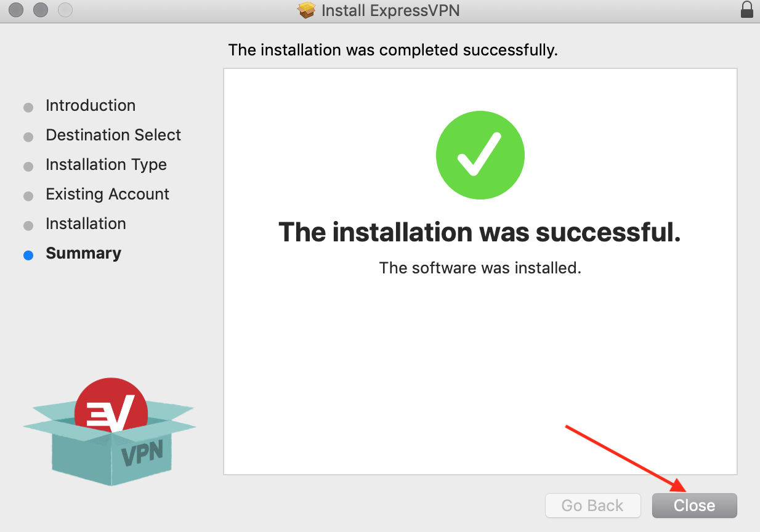Screen dimensions: 760x532
Task: Click "The software was installed." text
Action: click(480, 268)
